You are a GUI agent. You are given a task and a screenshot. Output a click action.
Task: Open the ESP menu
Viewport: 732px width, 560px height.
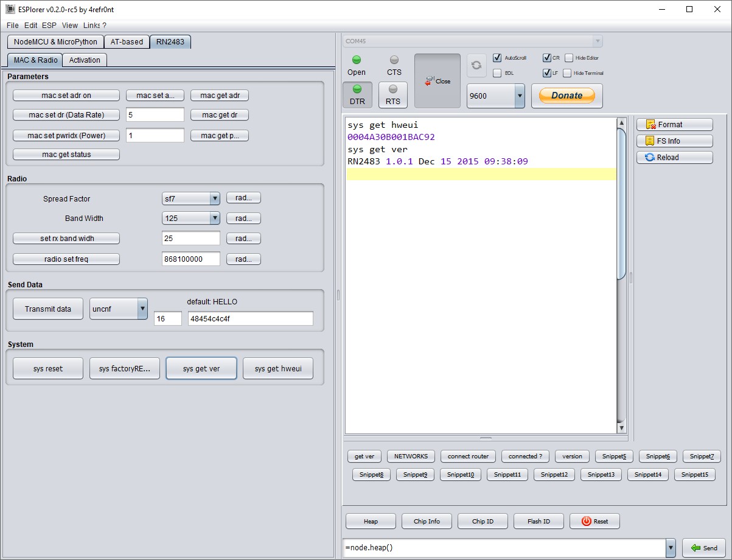pos(49,25)
